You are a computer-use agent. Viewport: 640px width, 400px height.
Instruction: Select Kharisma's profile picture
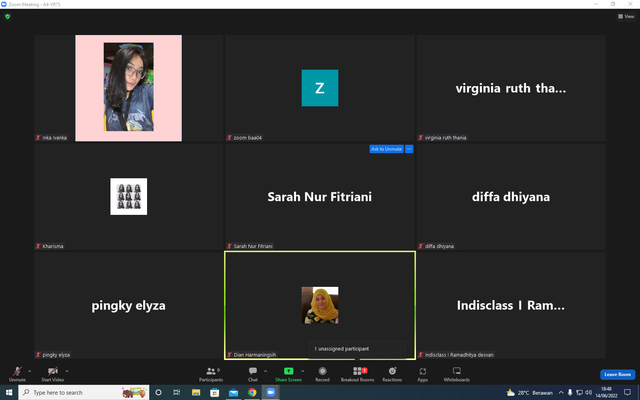(x=129, y=196)
